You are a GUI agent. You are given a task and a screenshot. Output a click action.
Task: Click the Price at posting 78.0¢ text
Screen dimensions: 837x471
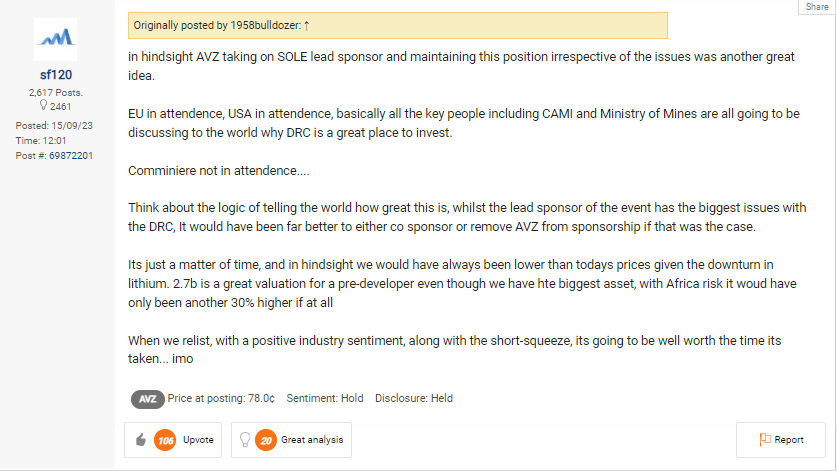(221, 398)
